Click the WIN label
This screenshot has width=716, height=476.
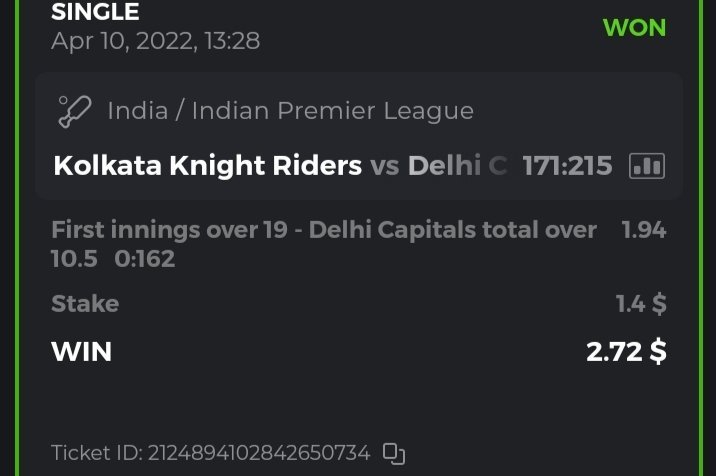(82, 351)
